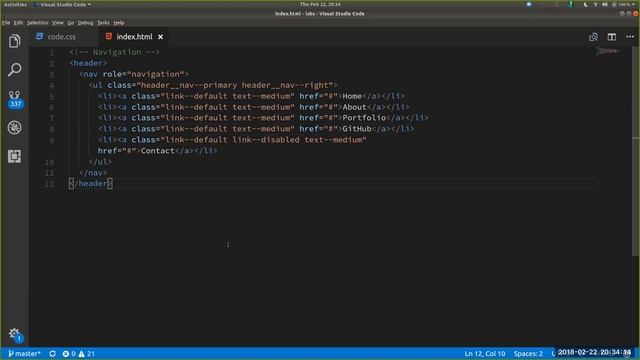Open the Go menu
The width and height of the screenshot is (640, 360).
(x=71, y=23)
